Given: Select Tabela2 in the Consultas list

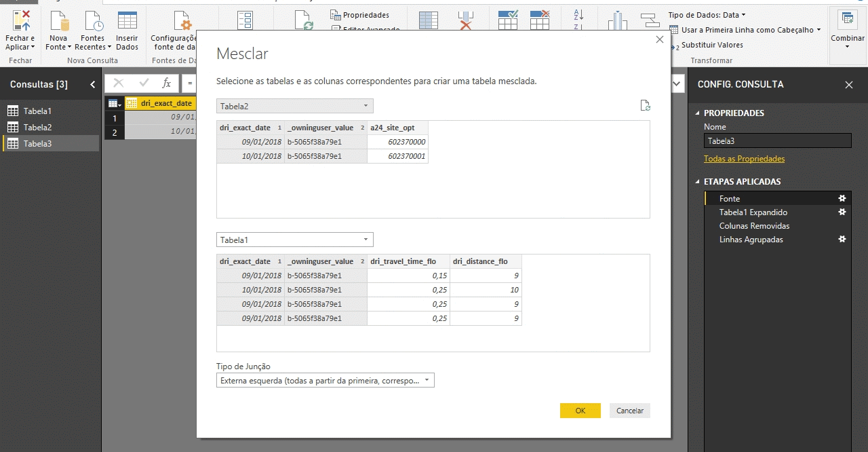Looking at the screenshot, I should pos(51,127).
